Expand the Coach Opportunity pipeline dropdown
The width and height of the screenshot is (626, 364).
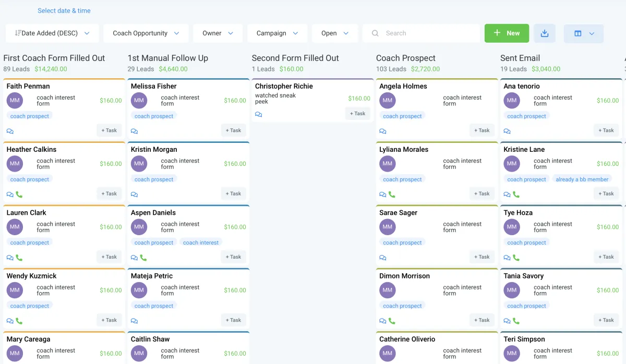pos(146,33)
